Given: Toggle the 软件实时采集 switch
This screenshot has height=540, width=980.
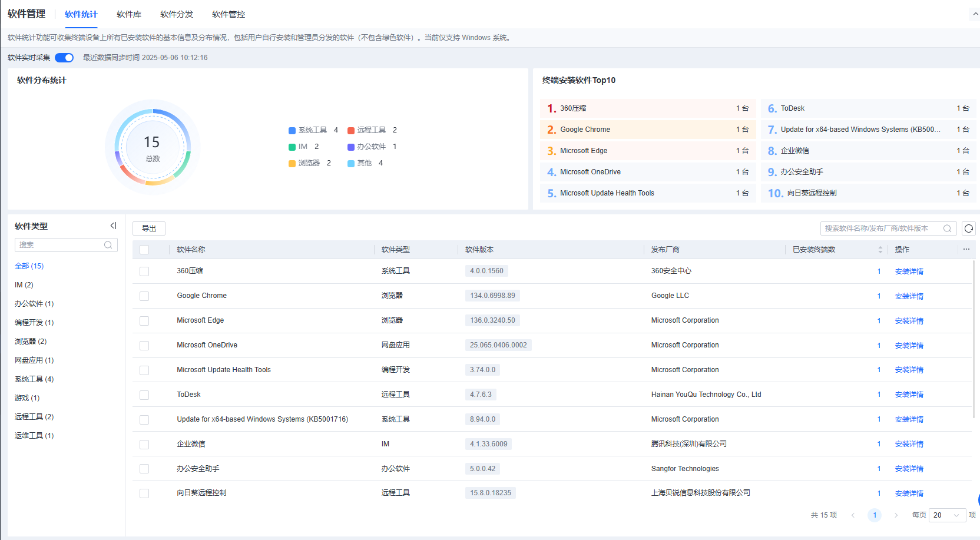Looking at the screenshot, I should pos(64,58).
